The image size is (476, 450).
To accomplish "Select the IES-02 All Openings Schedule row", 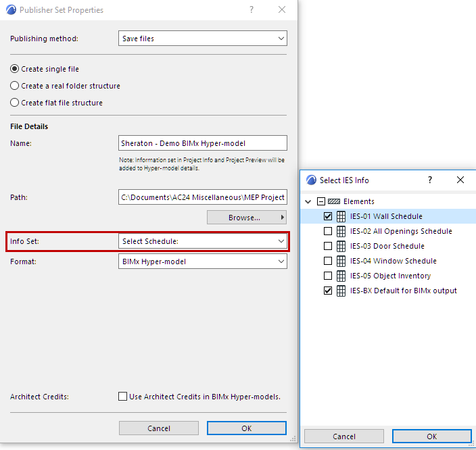I will coord(388,231).
